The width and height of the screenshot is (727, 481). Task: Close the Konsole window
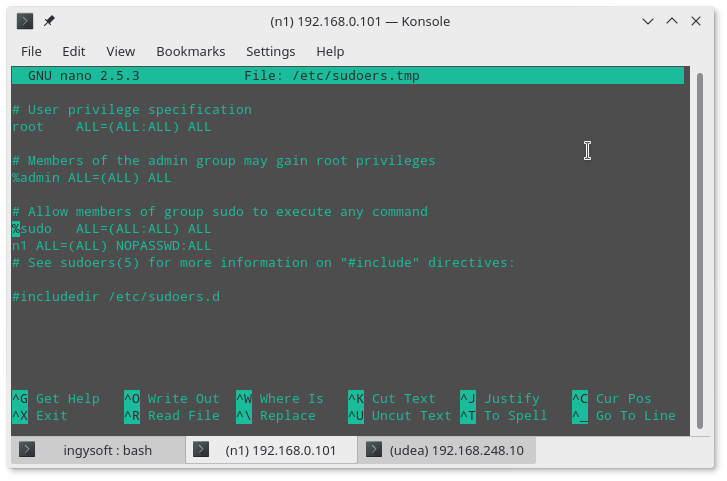(695, 21)
